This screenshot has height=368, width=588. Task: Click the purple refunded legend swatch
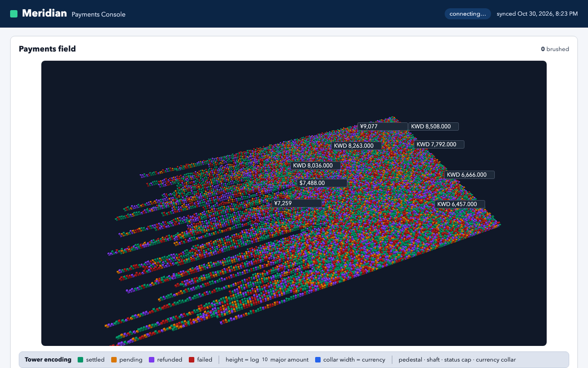click(x=152, y=360)
